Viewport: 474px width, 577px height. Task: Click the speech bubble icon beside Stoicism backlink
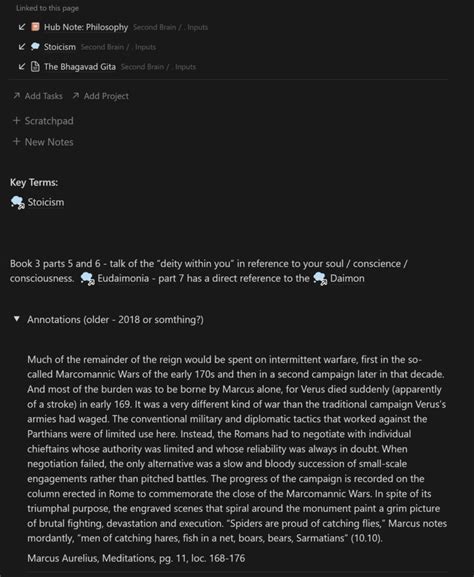pyautogui.click(x=35, y=47)
